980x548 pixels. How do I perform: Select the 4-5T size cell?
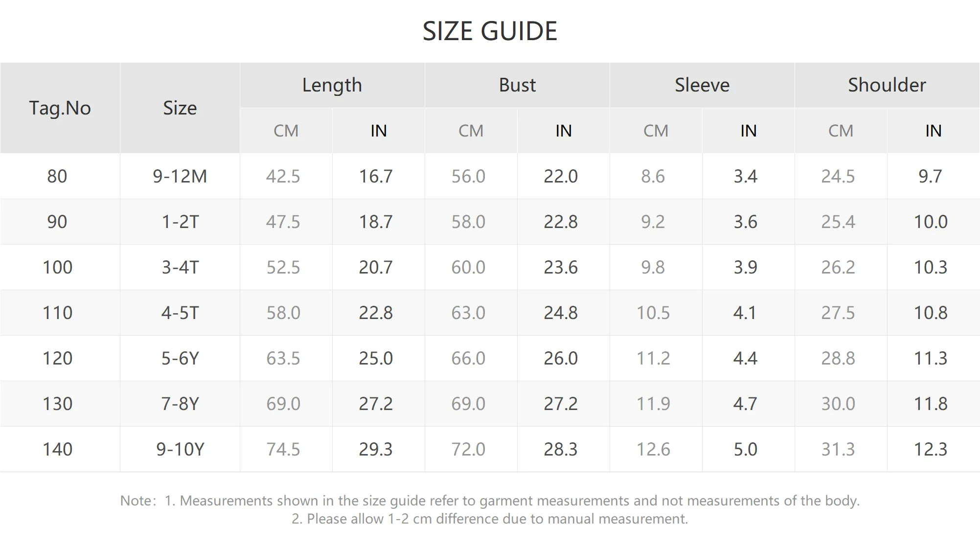click(180, 313)
